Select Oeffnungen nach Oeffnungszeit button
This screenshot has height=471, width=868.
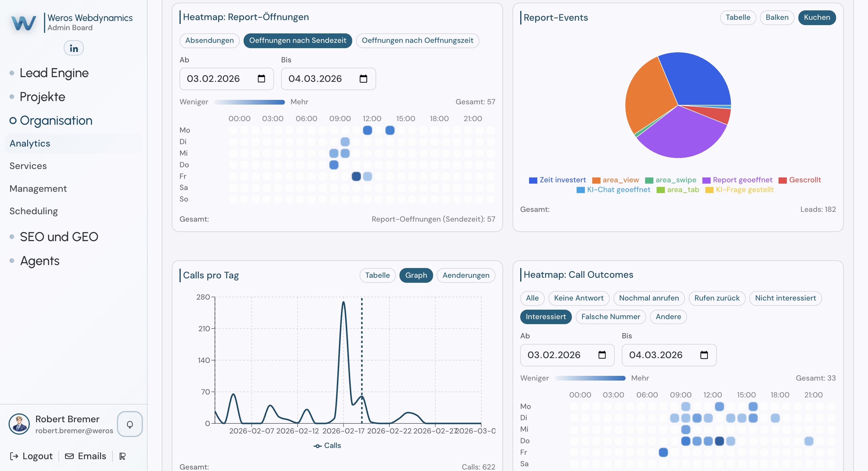point(417,40)
